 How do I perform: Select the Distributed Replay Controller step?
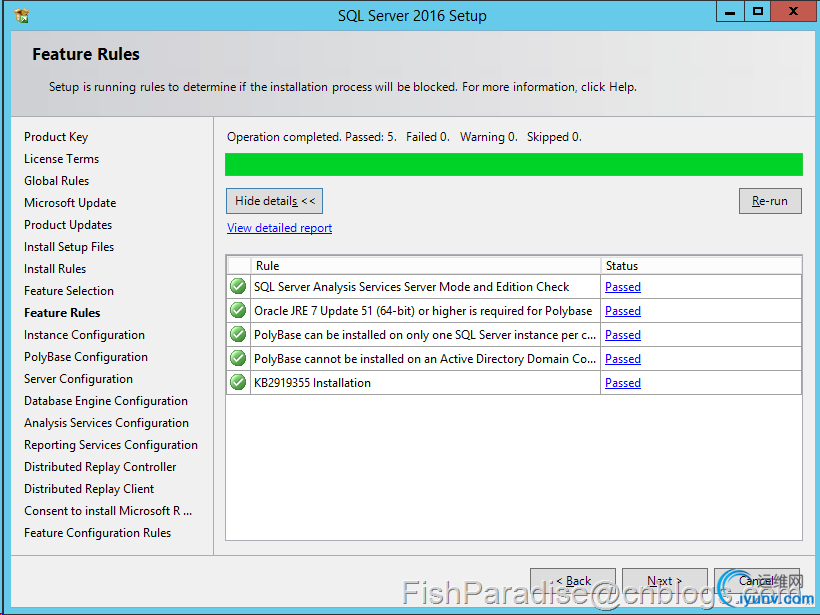100,466
